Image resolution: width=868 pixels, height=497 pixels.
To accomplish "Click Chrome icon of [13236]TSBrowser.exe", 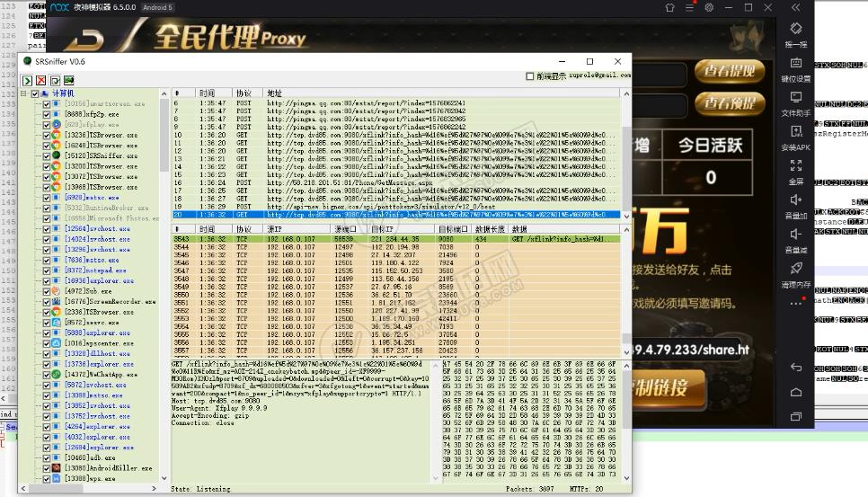I will click(x=57, y=135).
